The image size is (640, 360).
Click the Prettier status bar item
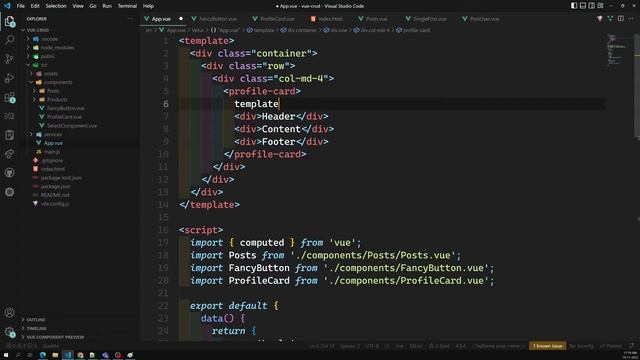[611, 346]
